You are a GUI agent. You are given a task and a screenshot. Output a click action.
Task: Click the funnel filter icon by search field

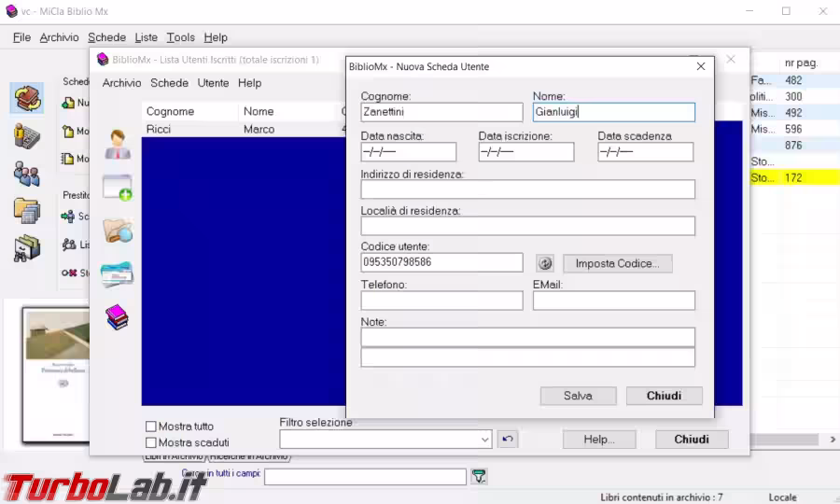(x=480, y=476)
